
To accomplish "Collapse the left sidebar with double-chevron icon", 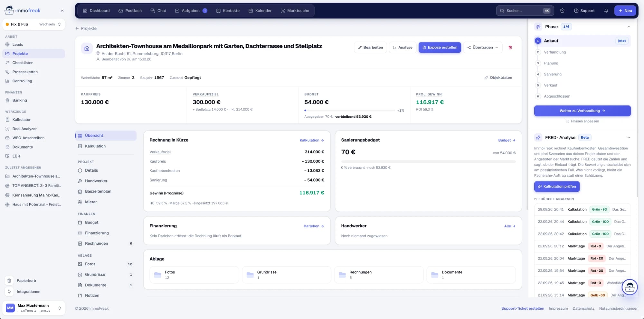I will point(62,11).
